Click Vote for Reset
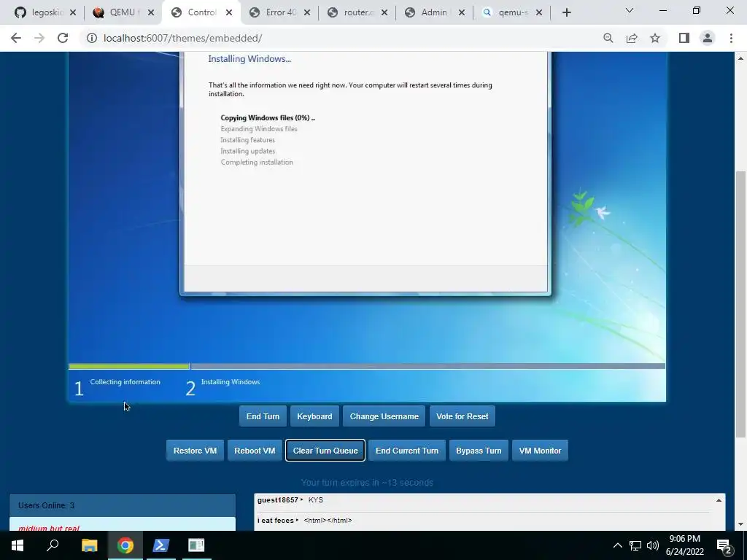The height and width of the screenshot is (560, 747). 462,416
